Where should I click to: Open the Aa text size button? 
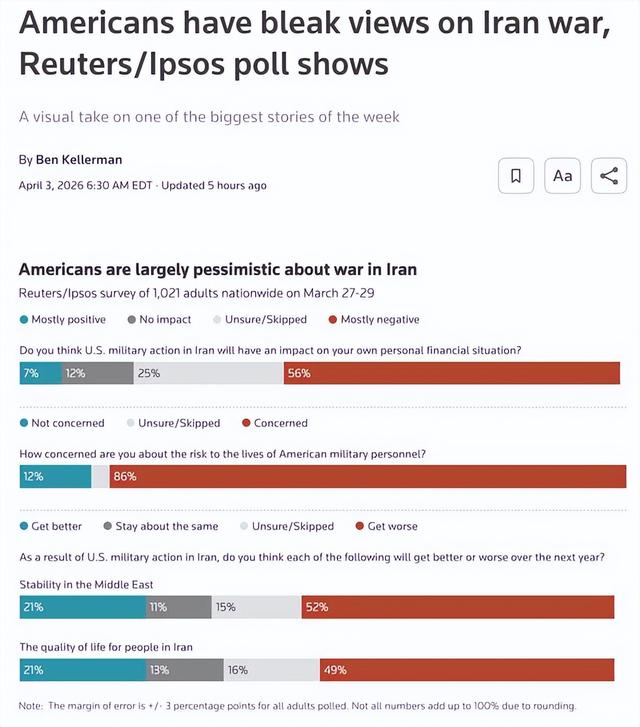pos(563,176)
